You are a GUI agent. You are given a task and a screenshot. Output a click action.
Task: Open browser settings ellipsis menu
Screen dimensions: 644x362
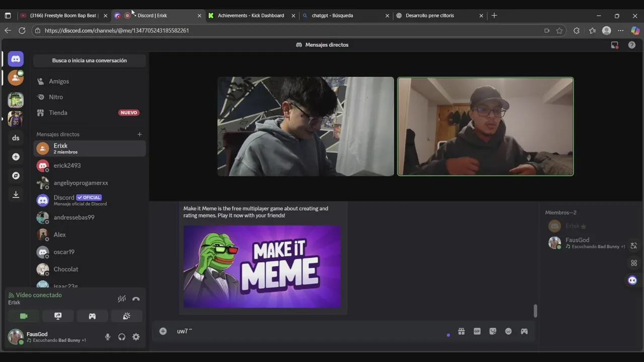pos(620,31)
